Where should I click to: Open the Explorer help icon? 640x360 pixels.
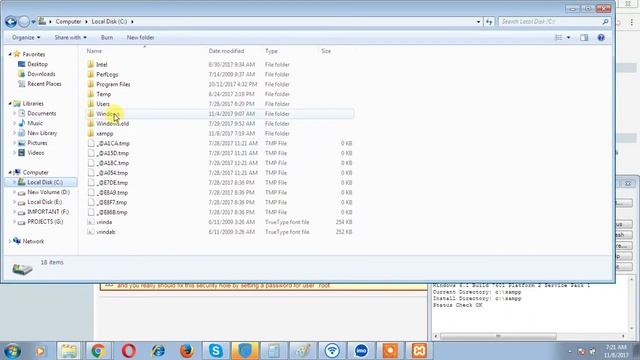pos(601,38)
